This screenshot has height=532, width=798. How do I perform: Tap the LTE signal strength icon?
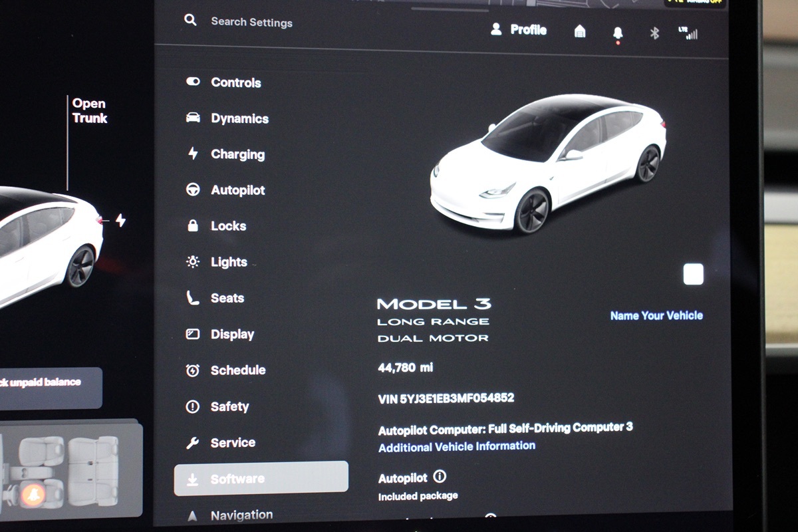[688, 33]
